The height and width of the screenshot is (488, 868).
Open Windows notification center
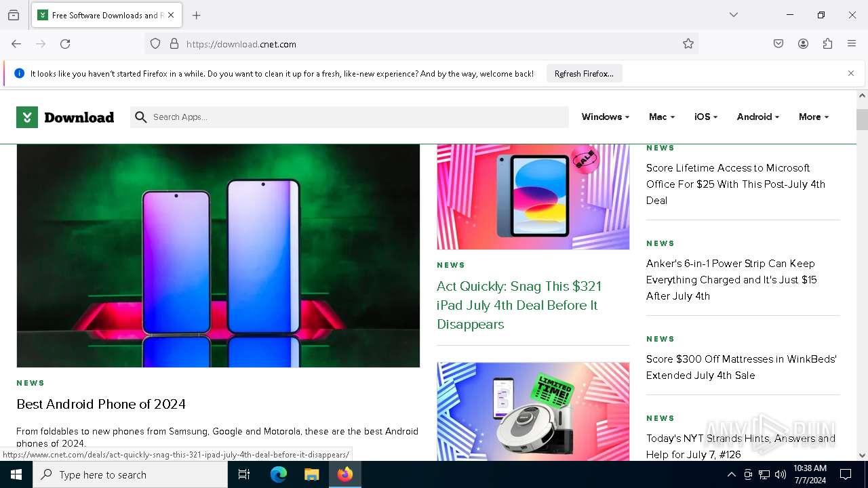tap(846, 474)
